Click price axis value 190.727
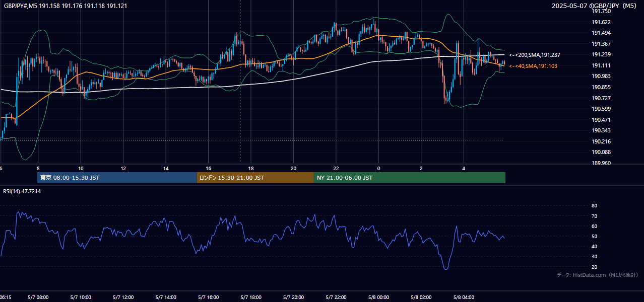The image size is (644, 302). coord(601,98)
